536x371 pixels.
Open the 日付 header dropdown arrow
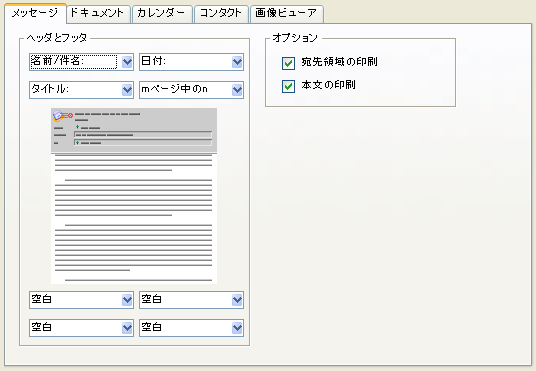click(x=237, y=62)
